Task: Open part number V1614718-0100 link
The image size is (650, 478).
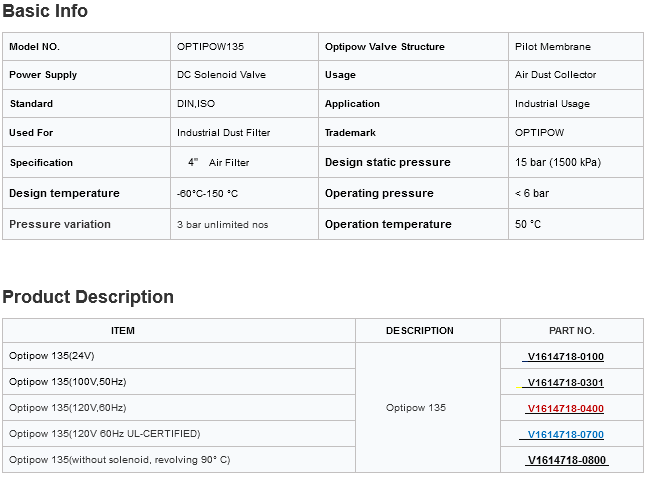Action: click(x=566, y=357)
